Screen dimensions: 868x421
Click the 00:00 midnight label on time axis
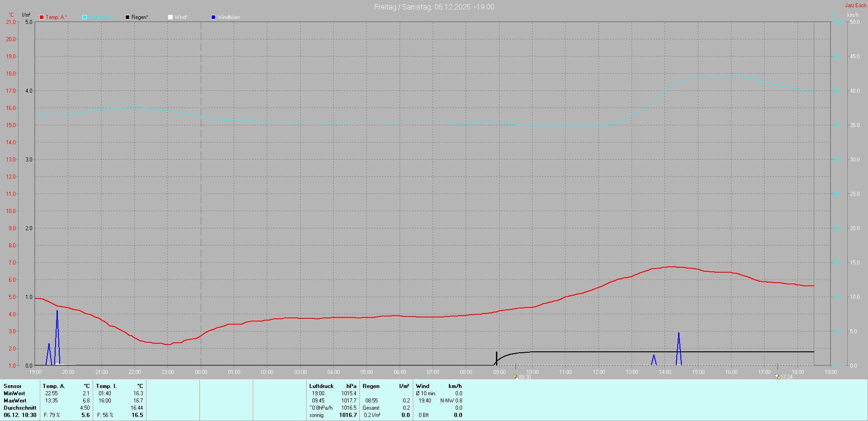point(201,372)
